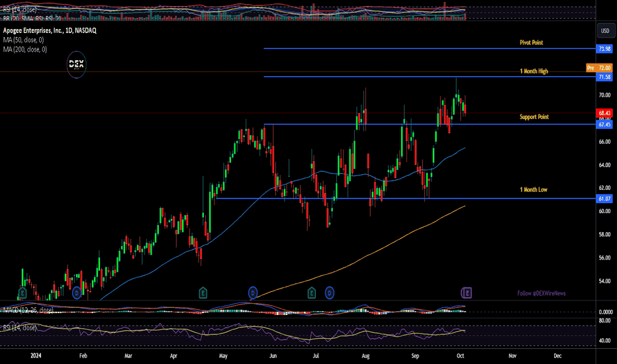Select the 67.45 support price label

(x=604, y=124)
